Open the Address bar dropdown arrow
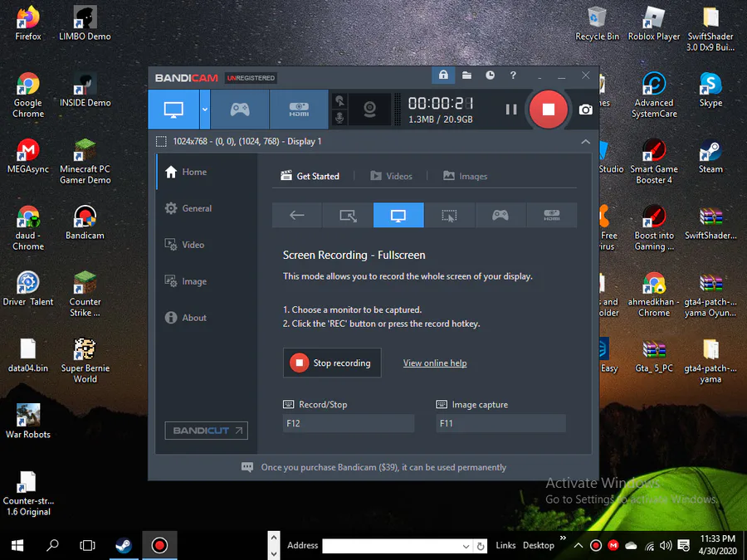 [466, 546]
